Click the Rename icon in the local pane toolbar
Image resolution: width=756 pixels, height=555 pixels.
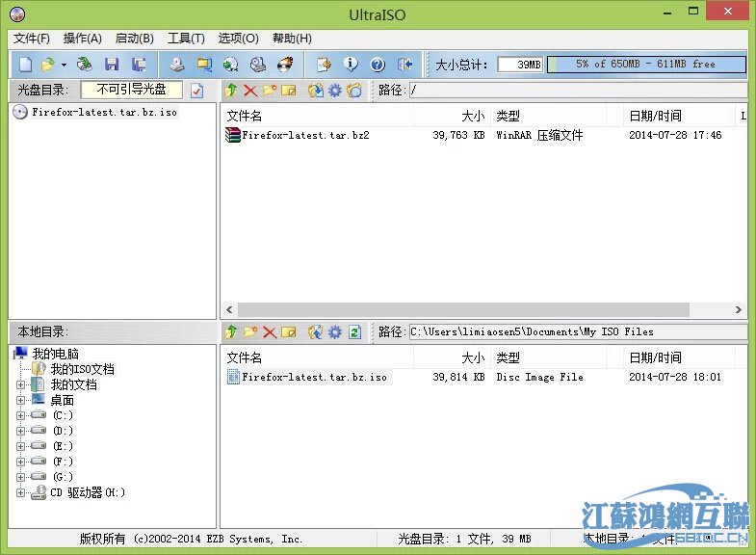tap(288, 331)
